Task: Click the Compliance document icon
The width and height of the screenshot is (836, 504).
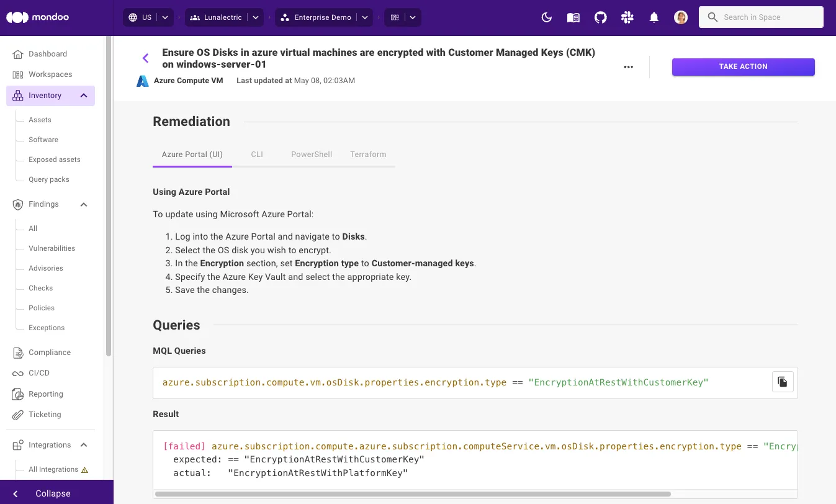Action: (18, 353)
